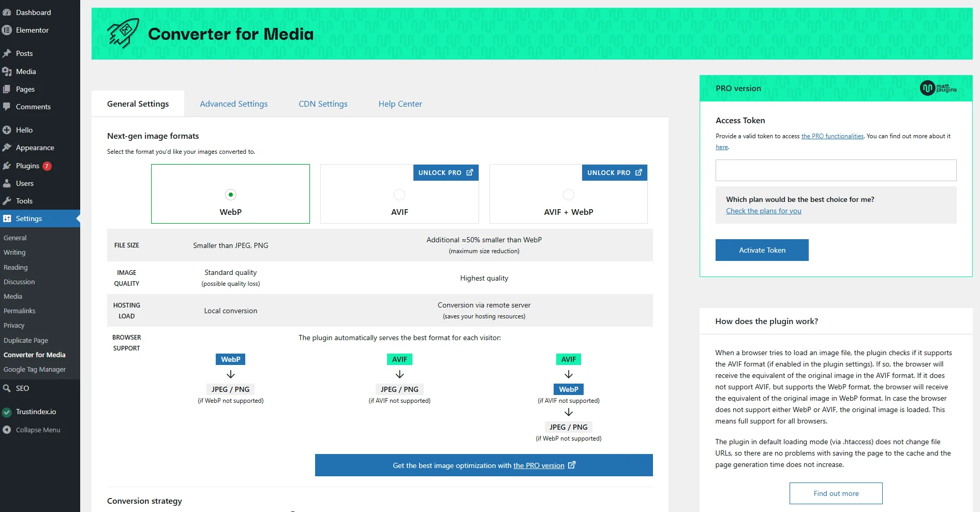Open Media under the Settings submenu
980x512 pixels.
point(13,296)
